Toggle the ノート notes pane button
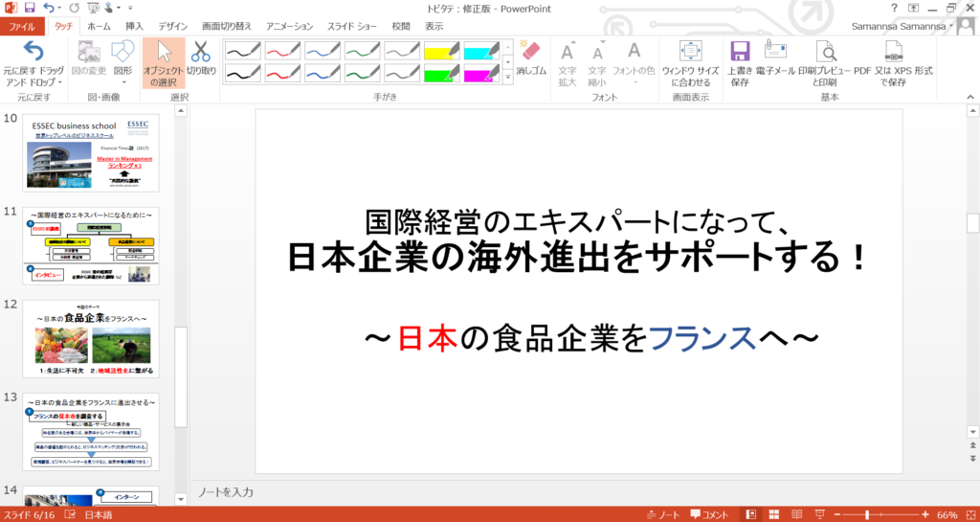 [664, 515]
